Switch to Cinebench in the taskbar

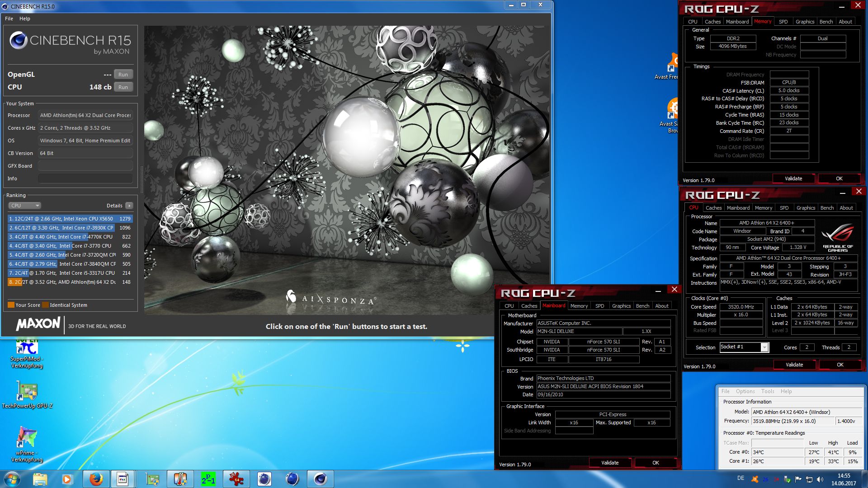(321, 479)
